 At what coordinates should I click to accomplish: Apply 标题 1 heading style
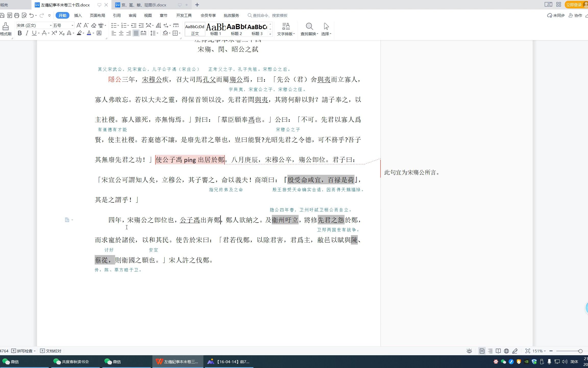(x=216, y=29)
